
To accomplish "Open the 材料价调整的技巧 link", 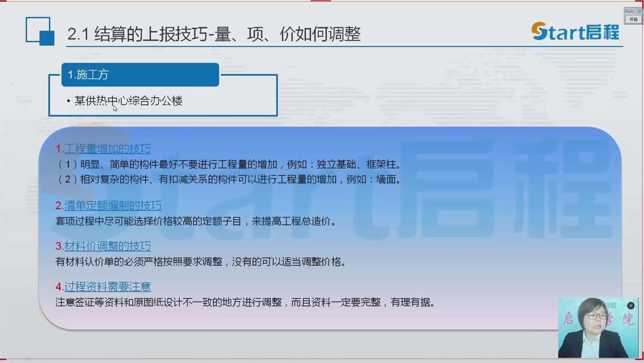I will tap(107, 246).
